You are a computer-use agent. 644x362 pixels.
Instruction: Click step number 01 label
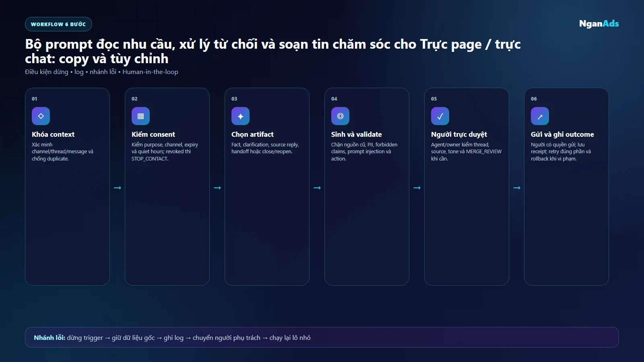click(x=35, y=99)
